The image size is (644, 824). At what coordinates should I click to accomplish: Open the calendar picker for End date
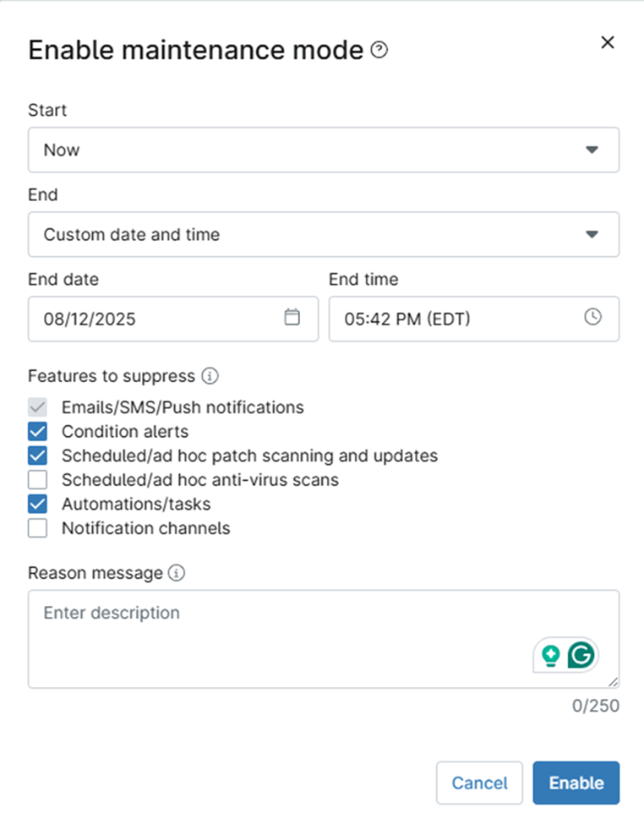tap(292, 319)
